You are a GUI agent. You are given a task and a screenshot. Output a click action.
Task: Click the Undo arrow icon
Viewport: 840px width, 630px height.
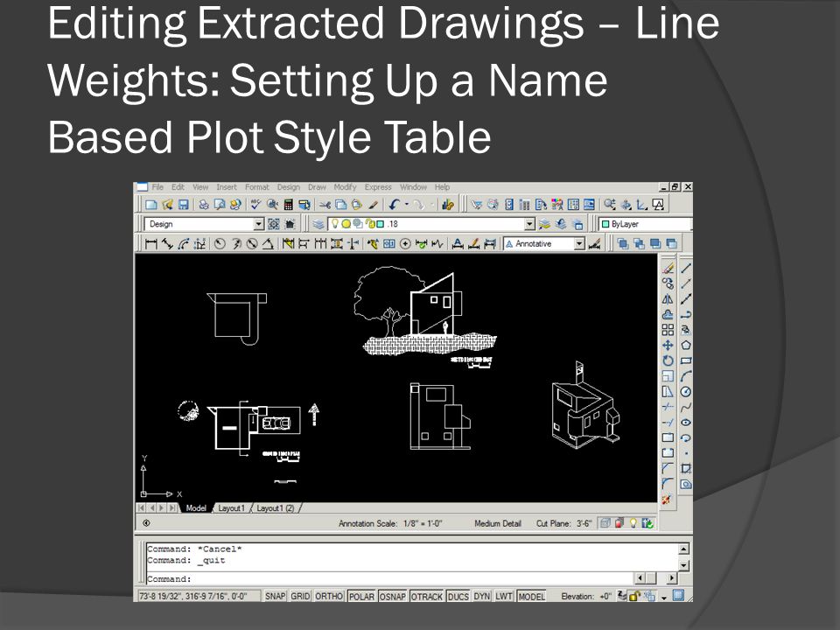(x=395, y=205)
